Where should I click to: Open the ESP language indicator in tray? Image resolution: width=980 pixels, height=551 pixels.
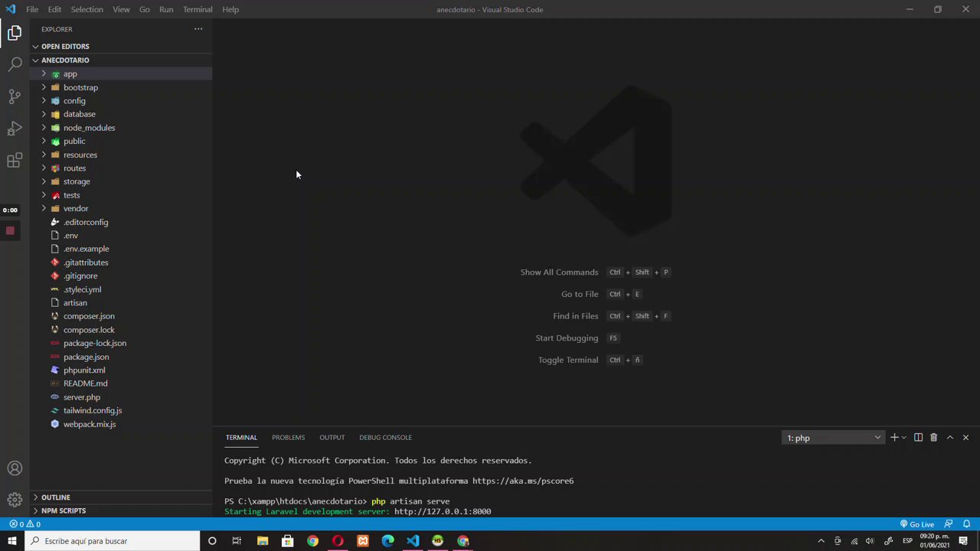[907, 541]
